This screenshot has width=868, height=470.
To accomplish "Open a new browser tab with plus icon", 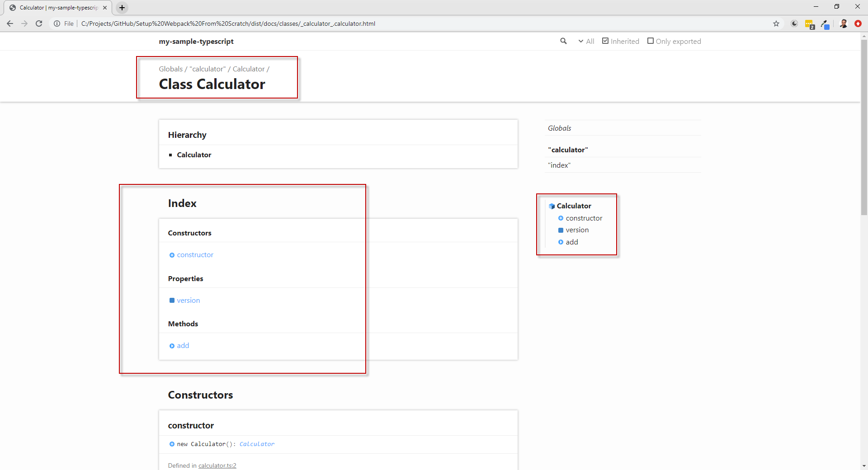I will (122, 8).
